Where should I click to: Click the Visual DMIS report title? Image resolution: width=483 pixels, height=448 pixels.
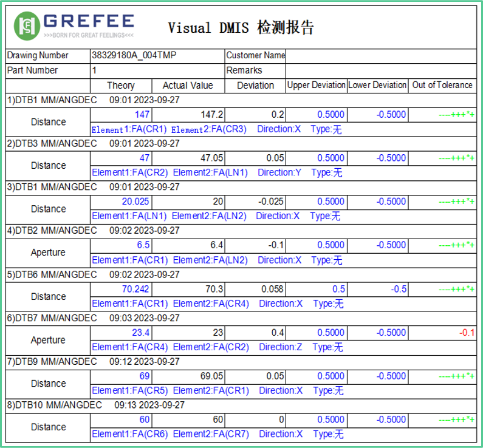241,28
